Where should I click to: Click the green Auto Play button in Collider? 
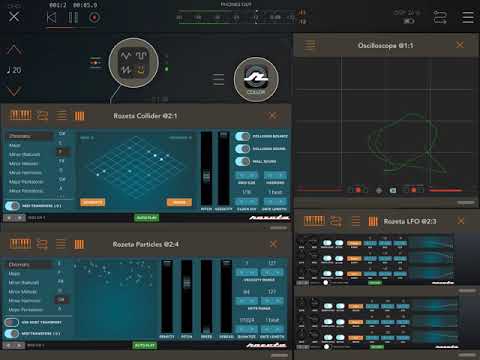point(147,218)
